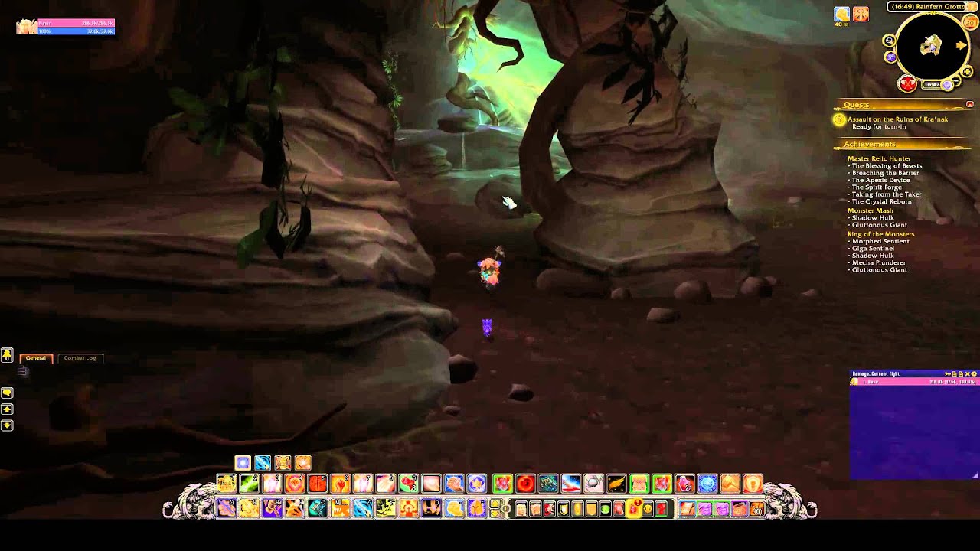Zoom in the minimap with plus
The height and width of the screenshot is (551, 980).
tap(967, 71)
